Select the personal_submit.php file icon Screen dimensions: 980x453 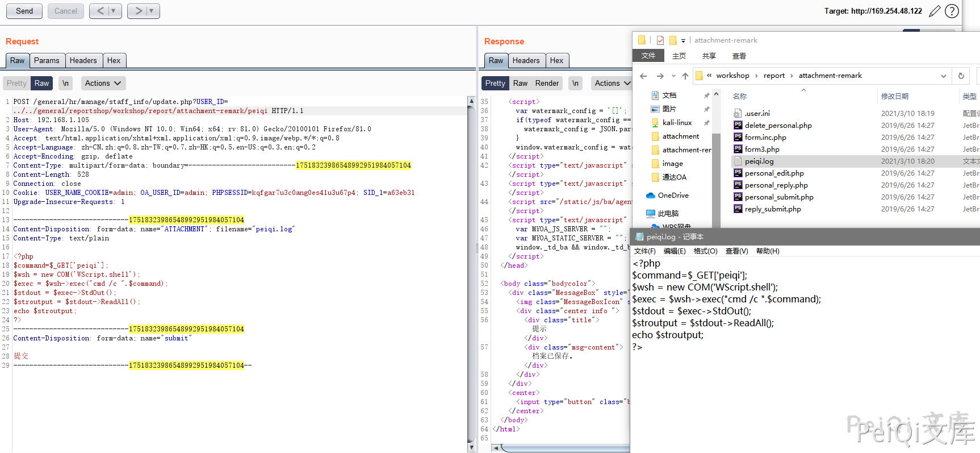pyautogui.click(x=738, y=197)
